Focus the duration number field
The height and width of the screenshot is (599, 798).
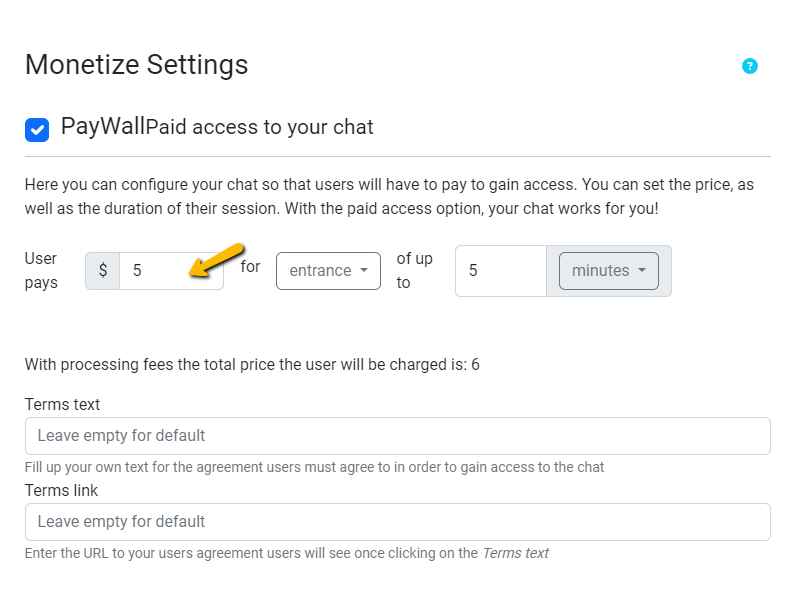point(500,271)
